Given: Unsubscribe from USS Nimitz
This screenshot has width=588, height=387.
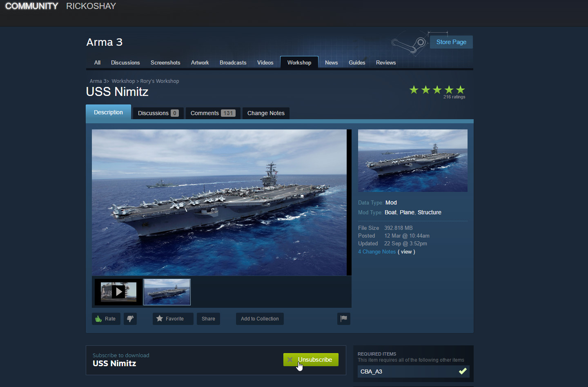Looking at the screenshot, I should tap(311, 360).
